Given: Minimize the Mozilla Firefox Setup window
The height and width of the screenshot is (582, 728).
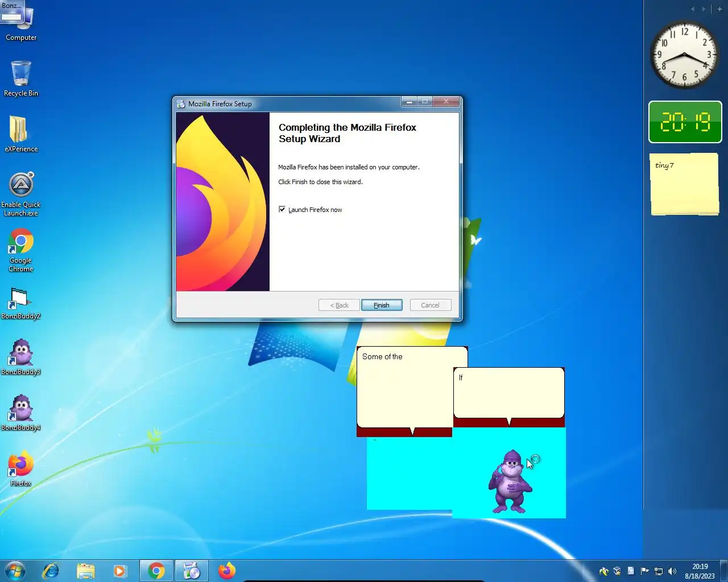Looking at the screenshot, I should pyautogui.click(x=409, y=102).
